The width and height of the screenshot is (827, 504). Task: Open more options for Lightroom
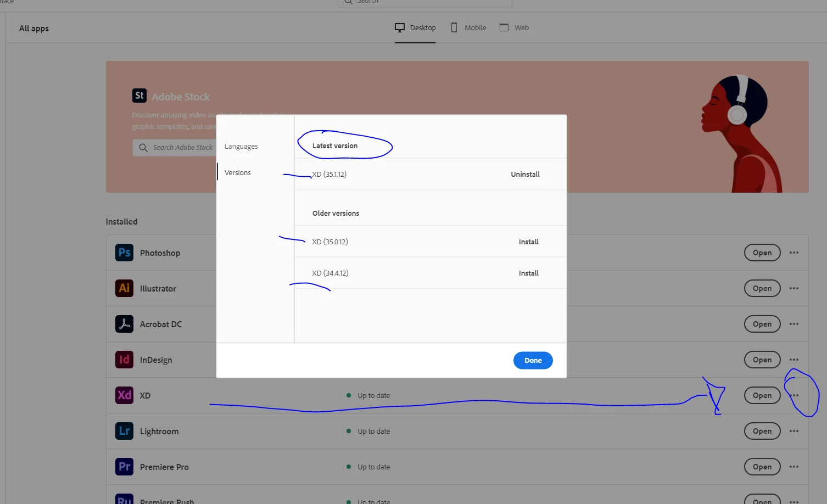pyautogui.click(x=794, y=431)
